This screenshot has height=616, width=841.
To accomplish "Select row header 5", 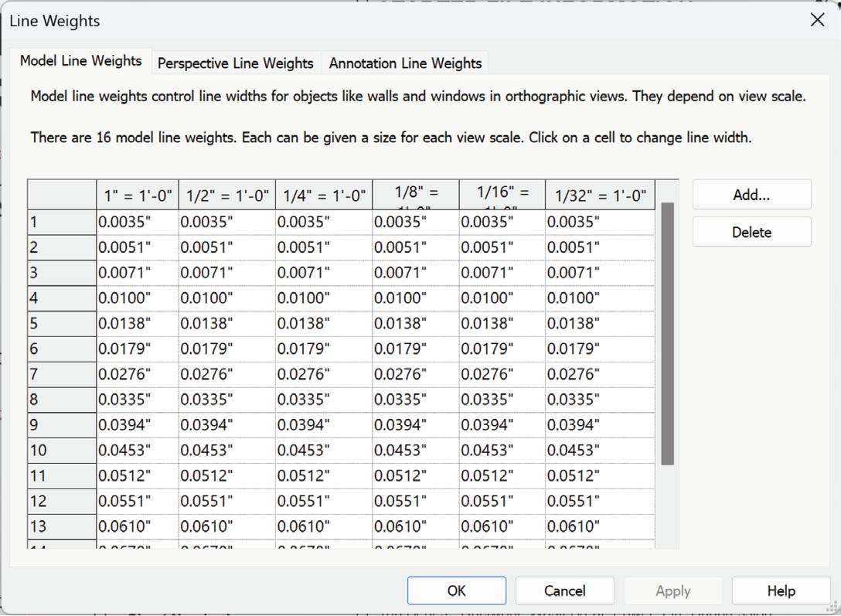I will [x=62, y=324].
